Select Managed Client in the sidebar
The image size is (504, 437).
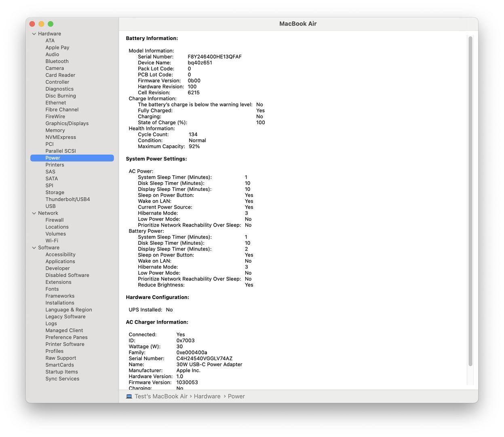pos(64,330)
